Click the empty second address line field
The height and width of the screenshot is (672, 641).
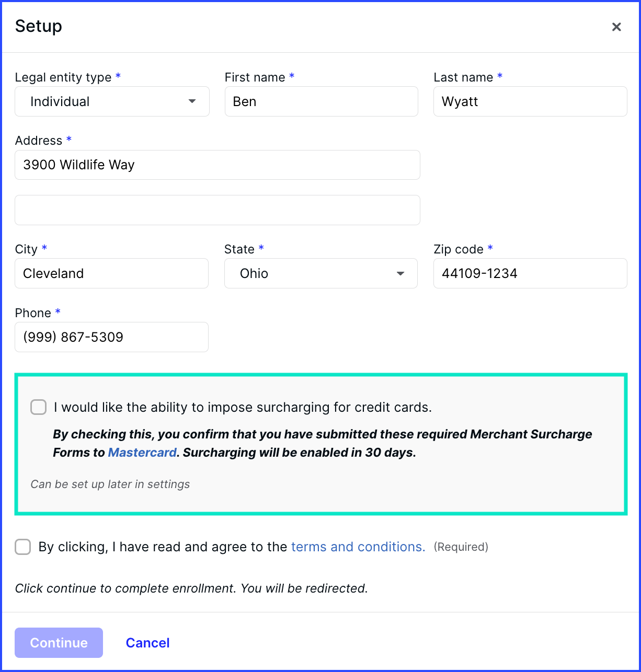[x=217, y=210]
